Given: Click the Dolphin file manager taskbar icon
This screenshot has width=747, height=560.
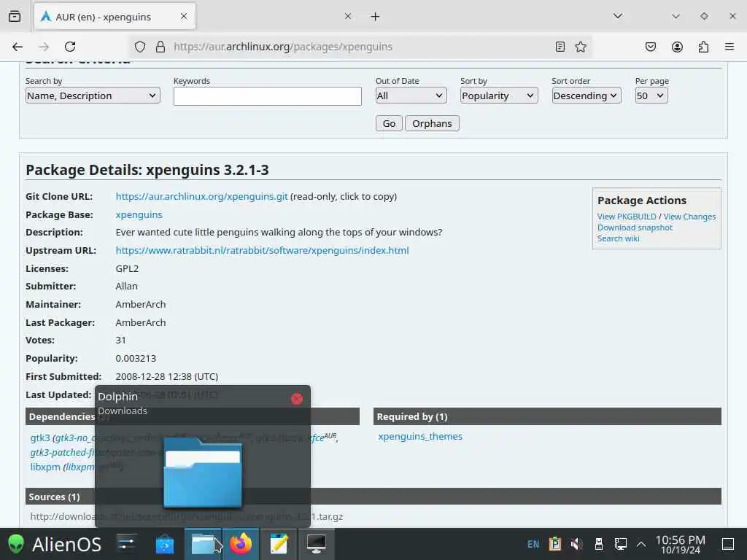Looking at the screenshot, I should pyautogui.click(x=203, y=544).
